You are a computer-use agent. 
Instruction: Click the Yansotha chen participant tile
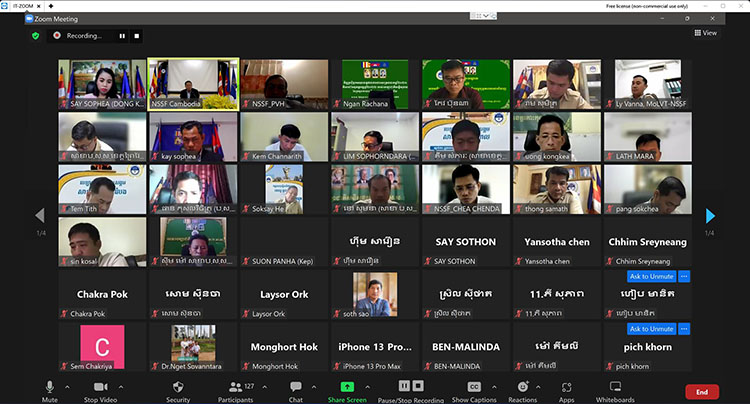pyautogui.click(x=557, y=242)
